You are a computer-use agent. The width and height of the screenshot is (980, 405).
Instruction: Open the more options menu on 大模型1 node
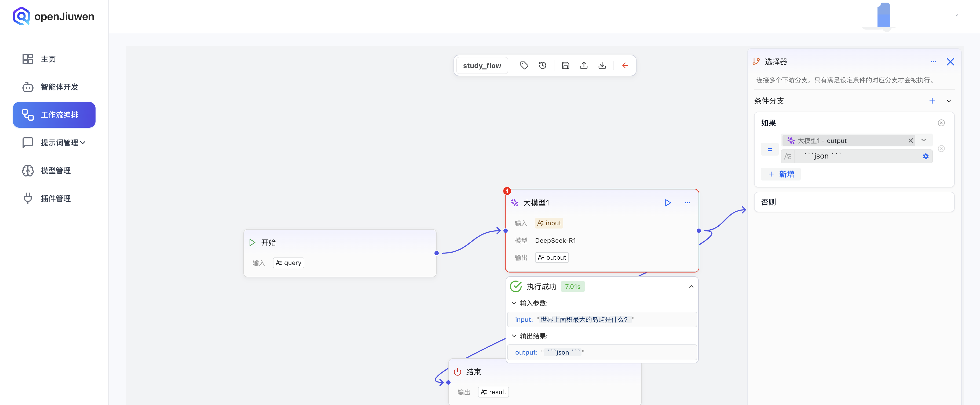coord(688,203)
